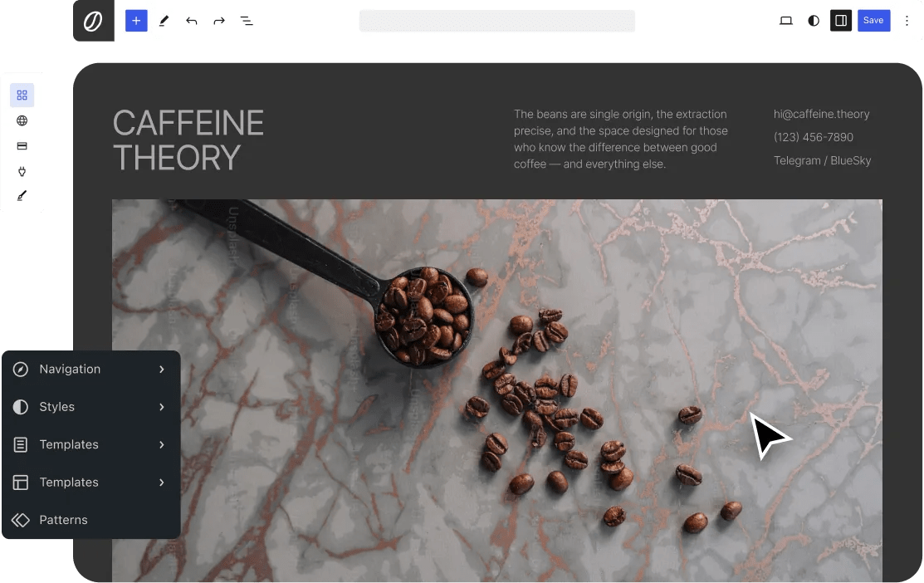Select the pencil edit tool
The height and width of the screenshot is (583, 924).
(x=164, y=21)
